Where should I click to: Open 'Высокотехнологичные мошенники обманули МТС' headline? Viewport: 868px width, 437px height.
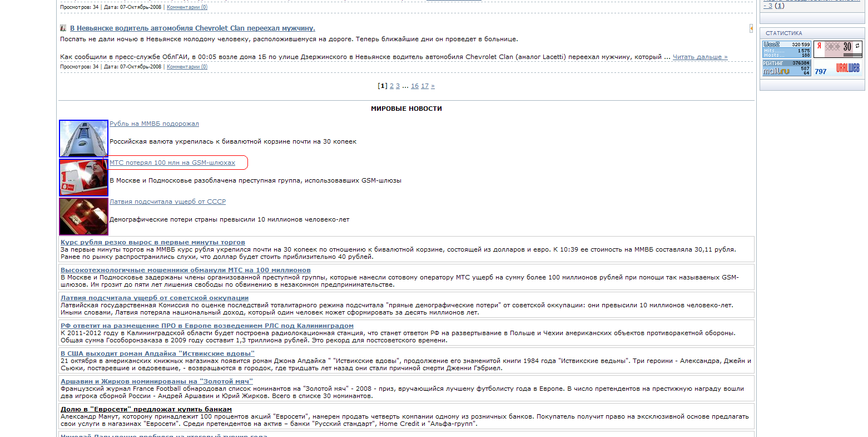click(x=186, y=270)
